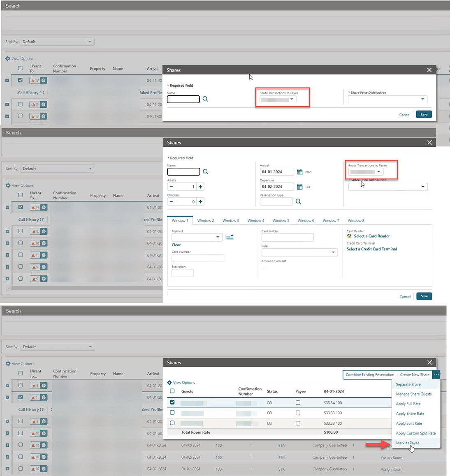Click the card swipe icon beside Method

[230, 237]
